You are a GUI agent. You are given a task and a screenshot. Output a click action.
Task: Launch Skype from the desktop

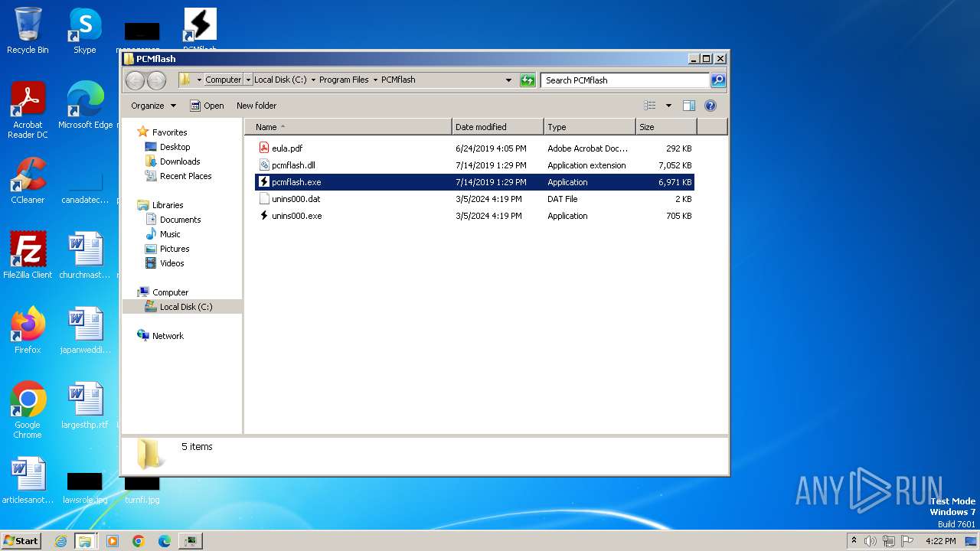pos(85,31)
